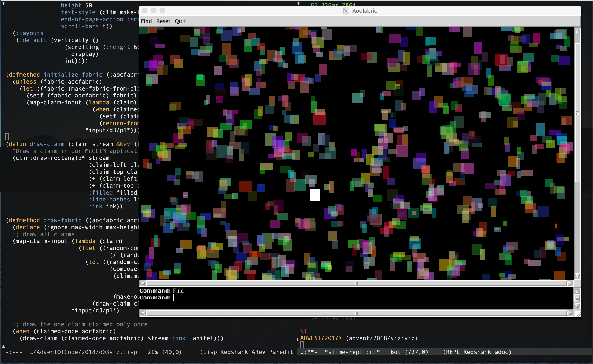The width and height of the screenshot is (593, 364).
Task: Click the display pane scroll-up arrow
Action: coord(577,31)
